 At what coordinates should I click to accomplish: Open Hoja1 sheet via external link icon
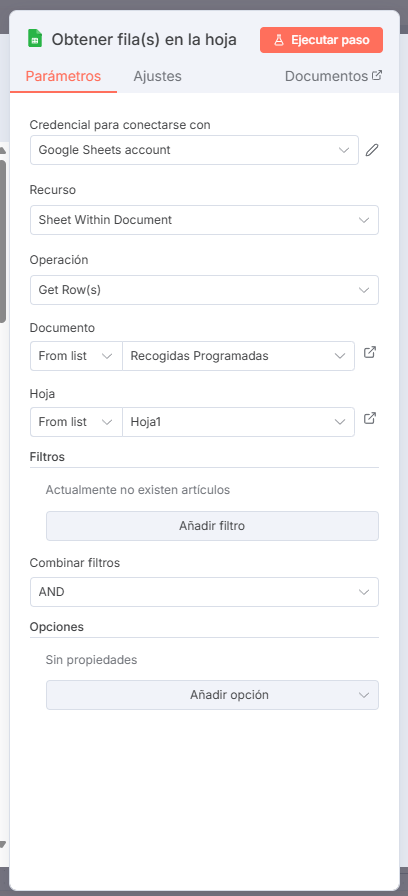(370, 418)
